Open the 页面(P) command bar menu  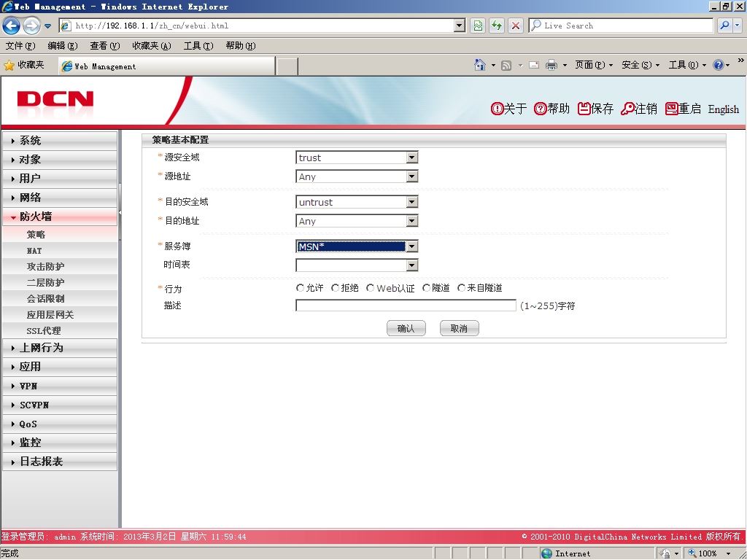[594, 65]
